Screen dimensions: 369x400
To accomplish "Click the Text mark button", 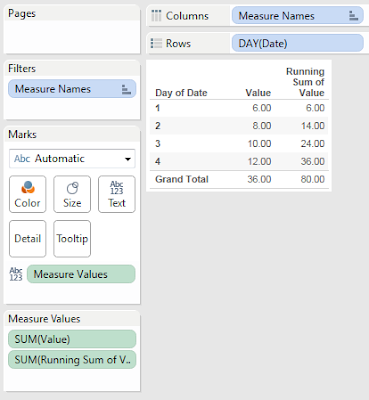I will (x=117, y=194).
